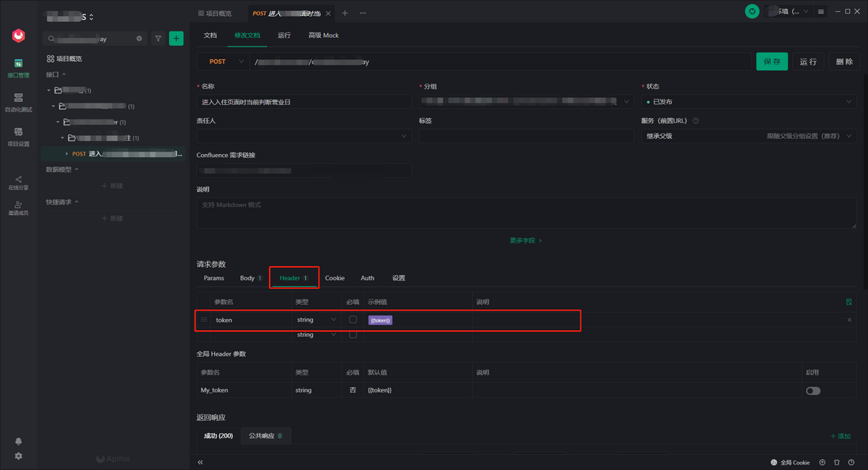Open the environment selector dropdown
The height and width of the screenshot is (470, 868).
(x=790, y=11)
